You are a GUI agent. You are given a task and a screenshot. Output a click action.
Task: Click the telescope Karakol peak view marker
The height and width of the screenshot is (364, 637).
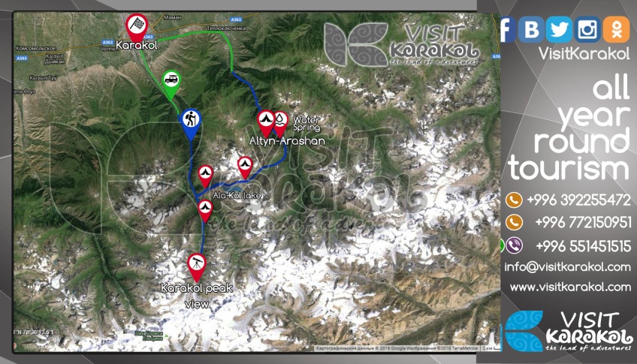point(197,266)
